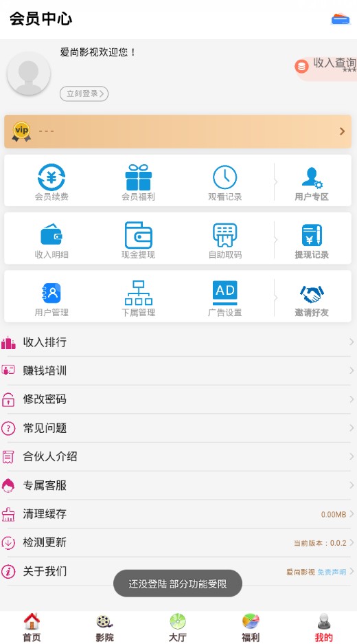Open the 免责声明 disclaimer link
The width and height of the screenshot is (357, 644).
pos(332,572)
